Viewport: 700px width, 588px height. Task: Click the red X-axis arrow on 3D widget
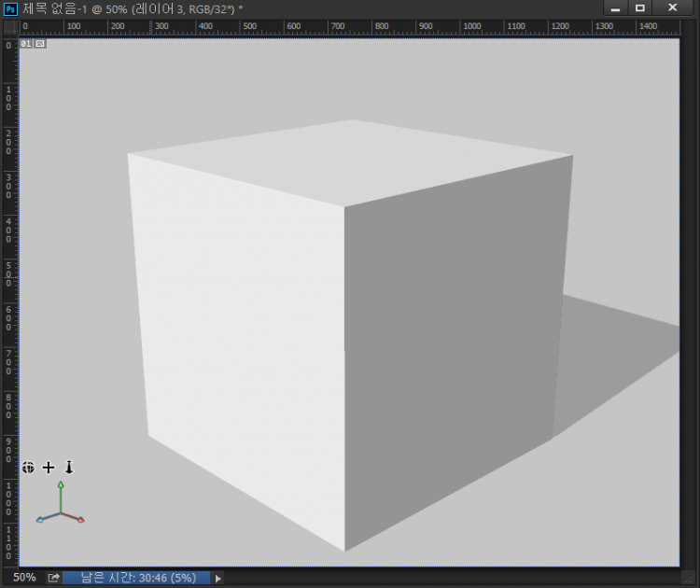(80, 519)
